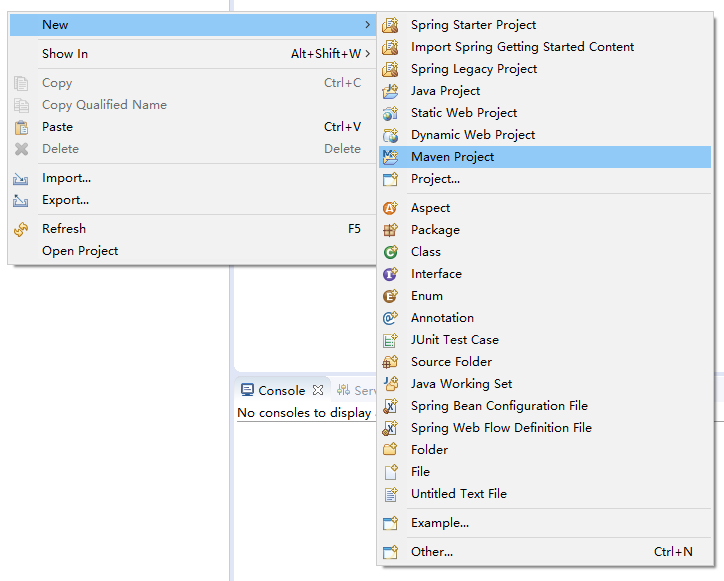This screenshot has width=724, height=581.
Task: Click the Spring Bean Configuration File icon
Action: pyautogui.click(x=390, y=406)
